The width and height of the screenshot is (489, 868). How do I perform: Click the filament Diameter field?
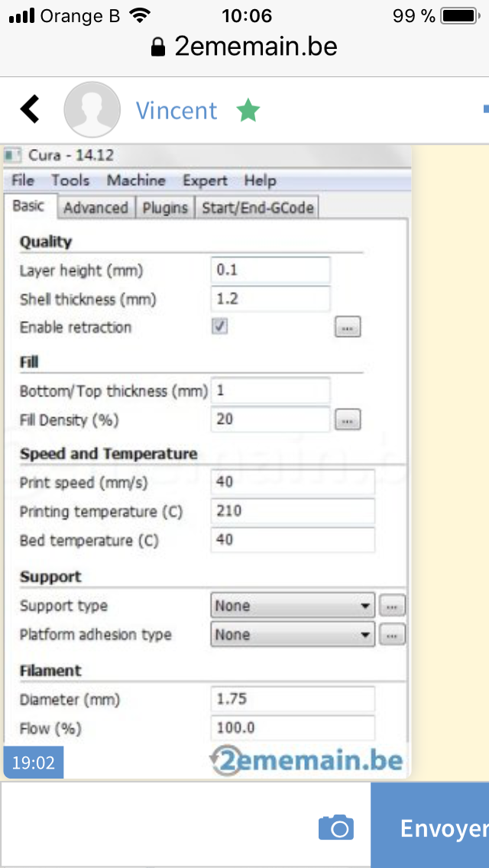coord(293,699)
